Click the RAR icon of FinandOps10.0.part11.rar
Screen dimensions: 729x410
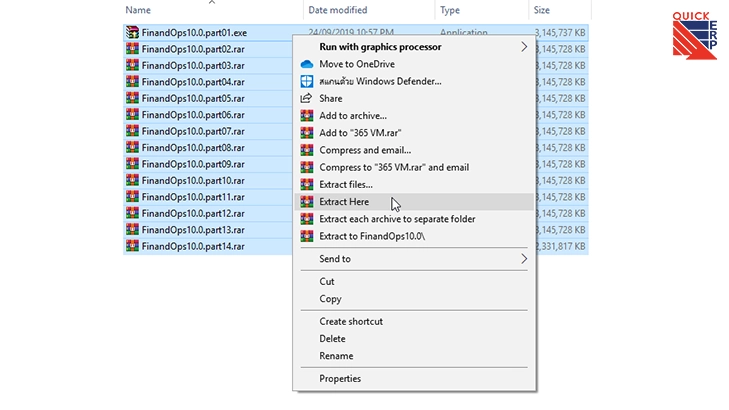(133, 197)
